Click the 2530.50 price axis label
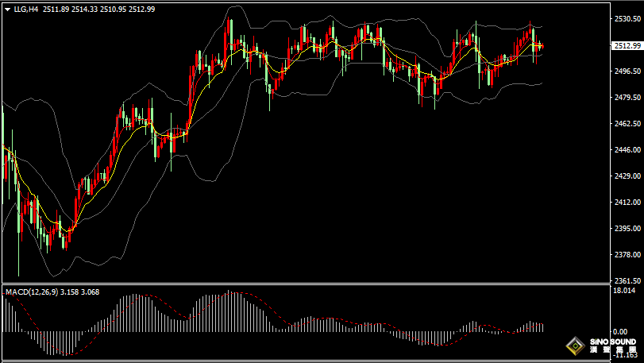 click(627, 19)
